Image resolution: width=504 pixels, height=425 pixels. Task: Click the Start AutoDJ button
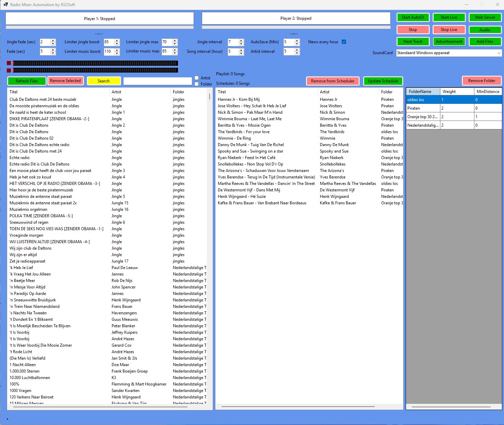pyautogui.click(x=413, y=17)
